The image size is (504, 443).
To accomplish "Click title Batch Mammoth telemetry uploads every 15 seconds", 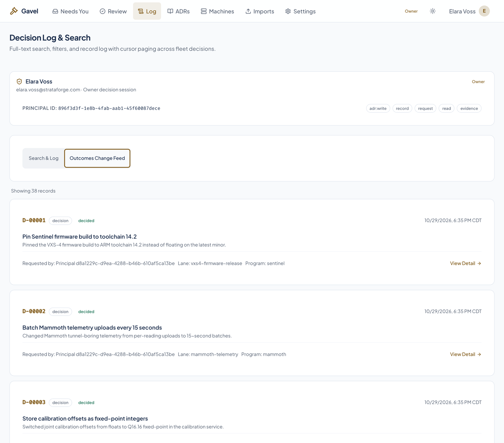I will 92,328.
